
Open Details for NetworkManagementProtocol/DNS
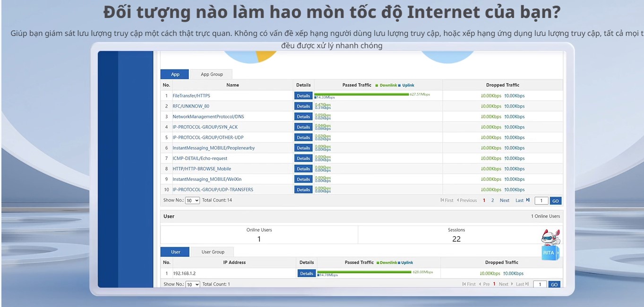tap(303, 117)
